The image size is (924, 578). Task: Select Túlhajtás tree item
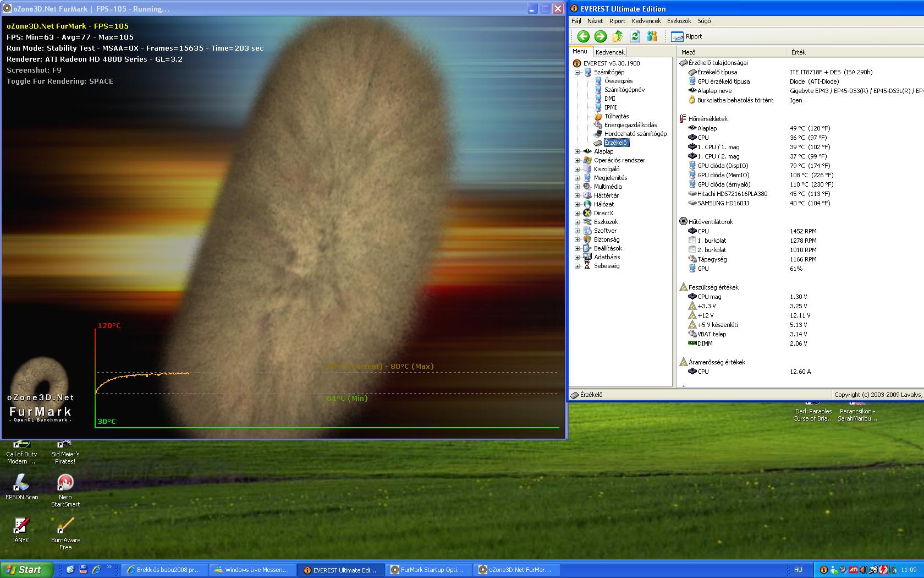click(616, 116)
